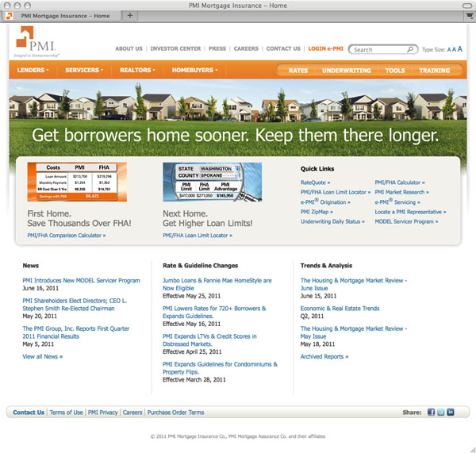The height and width of the screenshot is (453, 476).
Task: Click the toolbar toggle pill in title bar
Action: (468, 6)
